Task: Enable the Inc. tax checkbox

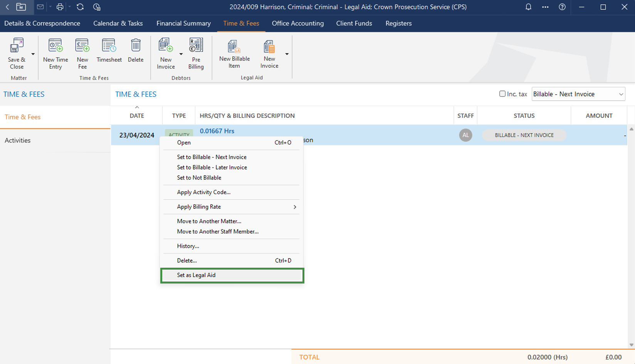Action: tap(502, 94)
